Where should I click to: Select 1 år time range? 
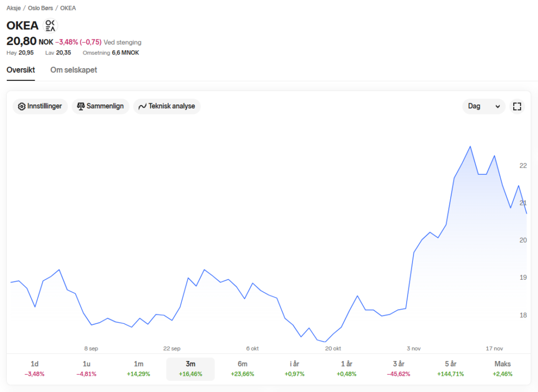pos(346,368)
